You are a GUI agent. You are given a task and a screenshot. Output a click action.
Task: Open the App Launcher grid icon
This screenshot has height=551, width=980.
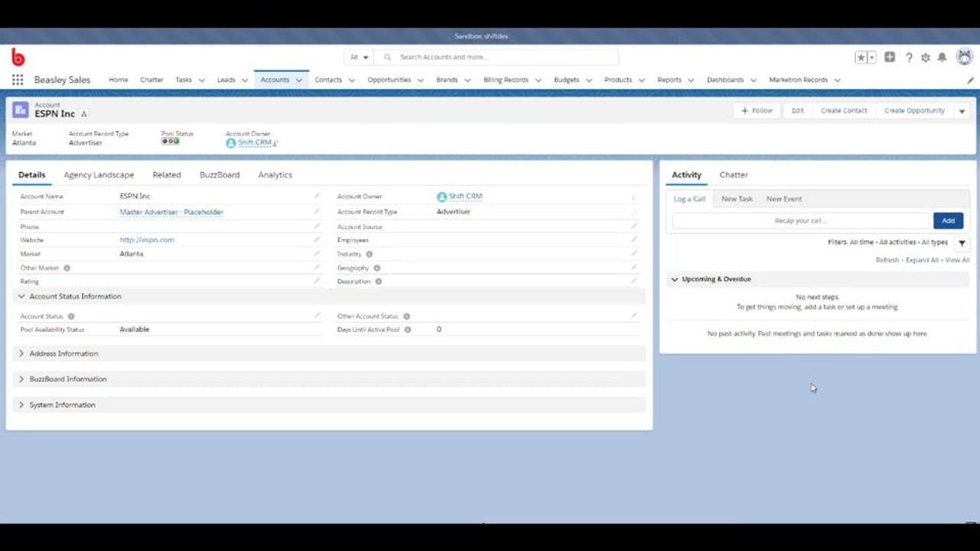(x=18, y=80)
